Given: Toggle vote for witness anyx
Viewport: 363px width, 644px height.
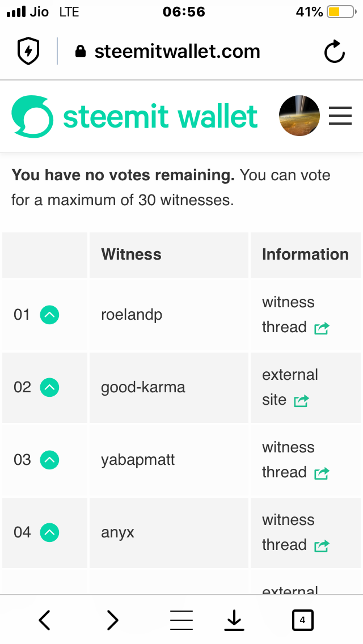Looking at the screenshot, I should click(x=50, y=532).
